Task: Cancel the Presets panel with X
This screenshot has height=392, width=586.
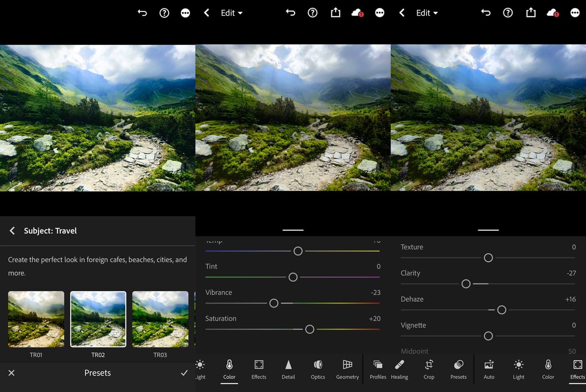Action: [11, 373]
